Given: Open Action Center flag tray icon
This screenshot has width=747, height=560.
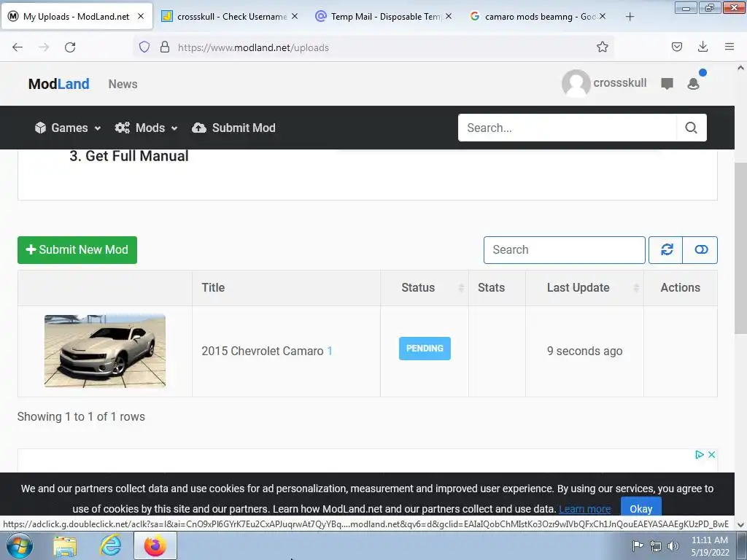Looking at the screenshot, I should pos(638,545).
